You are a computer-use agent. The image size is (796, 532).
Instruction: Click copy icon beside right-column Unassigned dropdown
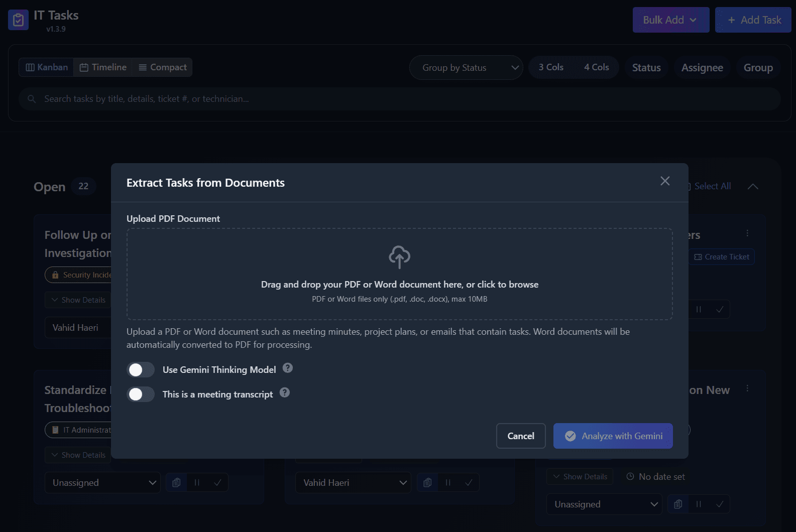[678, 504]
